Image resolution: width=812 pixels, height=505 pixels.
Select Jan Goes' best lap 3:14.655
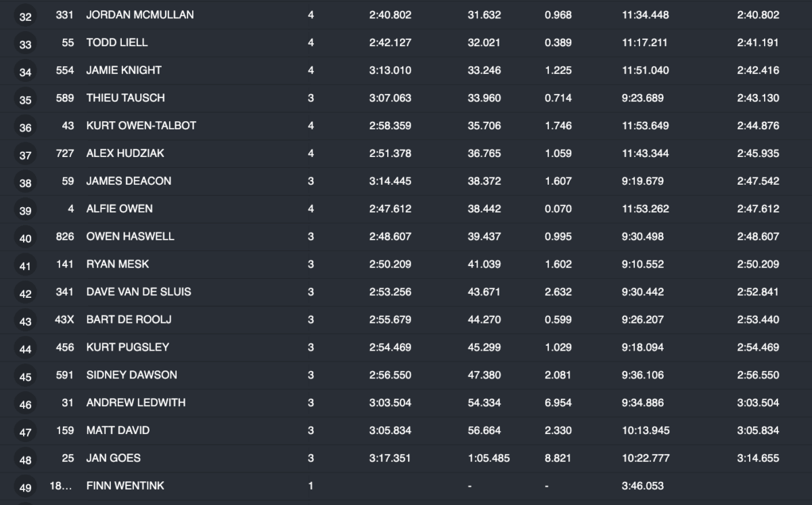pos(758,458)
